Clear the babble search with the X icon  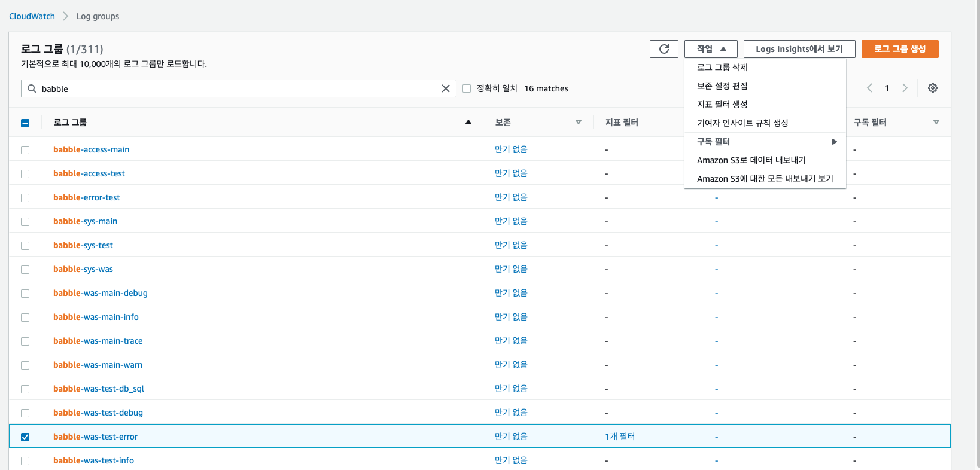445,88
